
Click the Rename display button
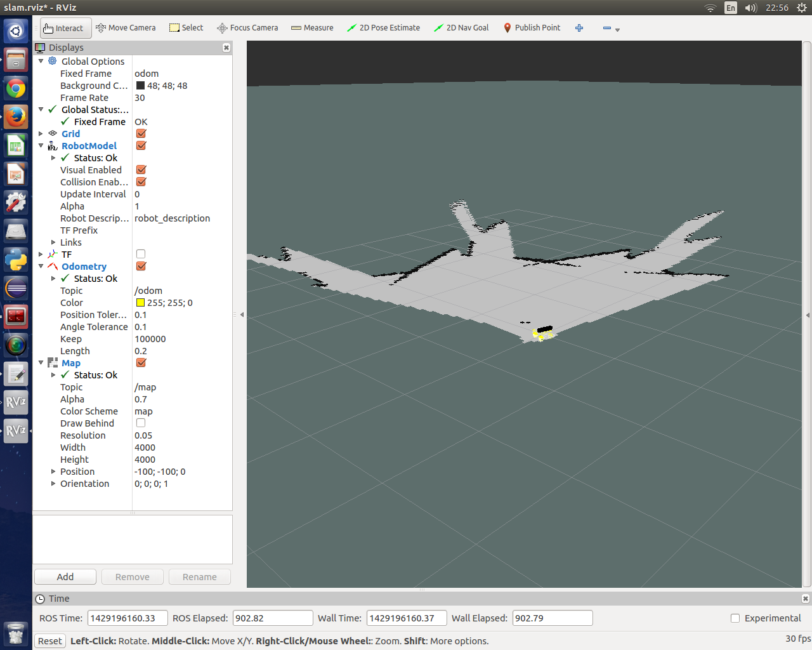(200, 577)
